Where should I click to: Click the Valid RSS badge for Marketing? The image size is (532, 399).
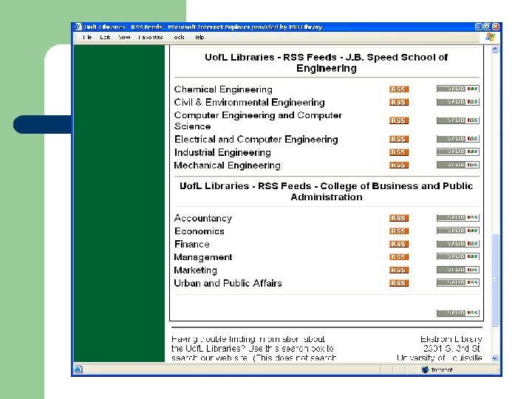[457, 270]
